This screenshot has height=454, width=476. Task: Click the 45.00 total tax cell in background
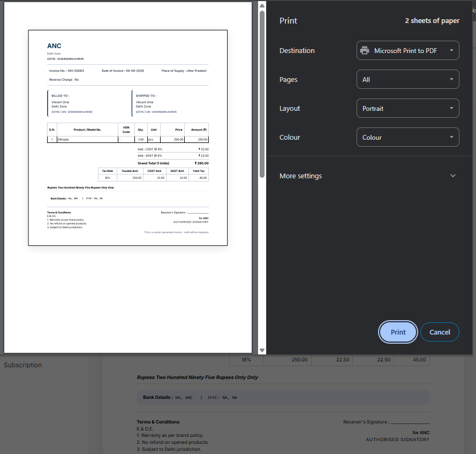coord(412,360)
